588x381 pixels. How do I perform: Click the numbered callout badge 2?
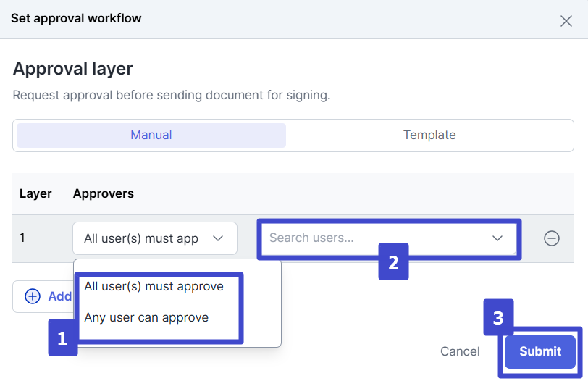pos(393,261)
